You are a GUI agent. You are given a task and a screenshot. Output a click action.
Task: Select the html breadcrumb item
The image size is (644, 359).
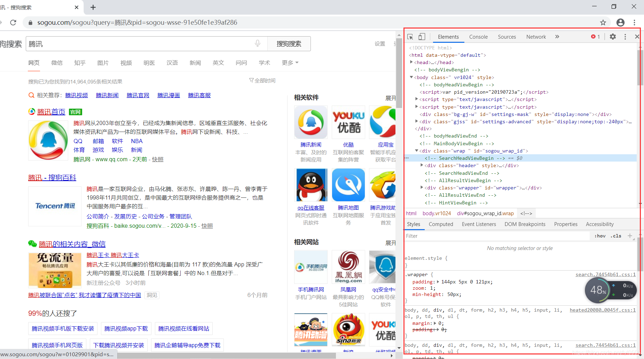(411, 213)
